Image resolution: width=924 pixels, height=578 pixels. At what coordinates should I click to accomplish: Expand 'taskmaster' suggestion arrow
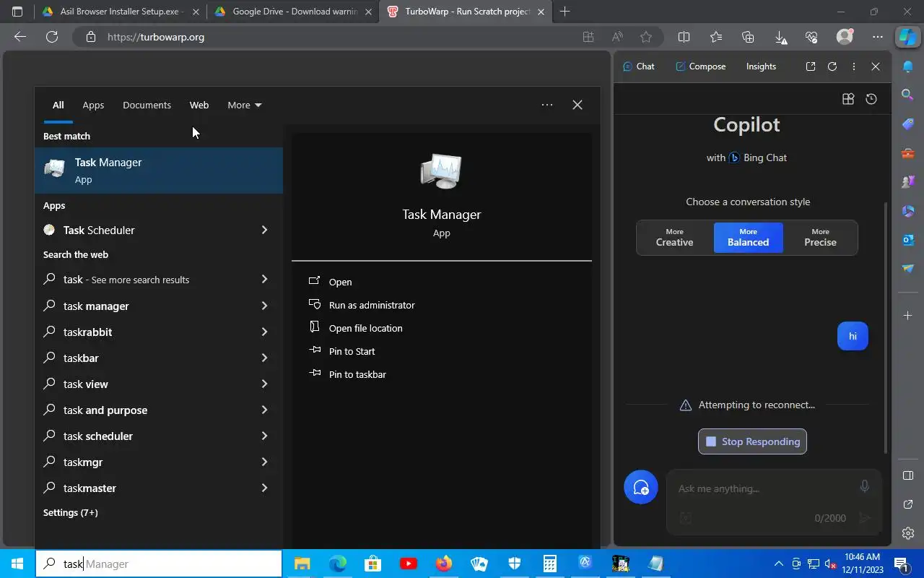point(264,488)
